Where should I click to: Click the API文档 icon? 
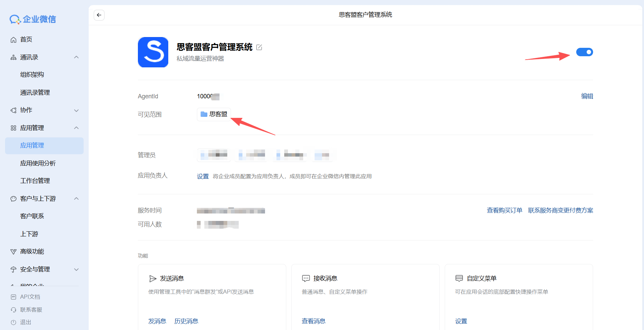pyautogui.click(x=13, y=297)
